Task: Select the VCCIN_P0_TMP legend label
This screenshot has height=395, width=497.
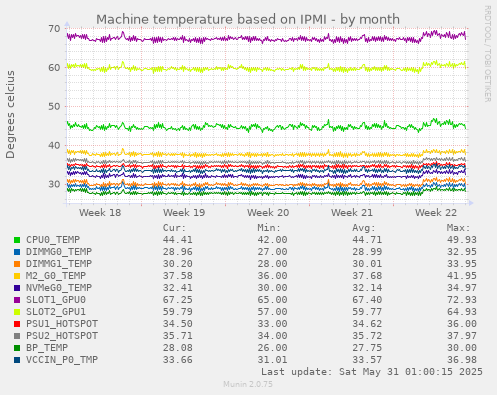Action: (x=62, y=360)
